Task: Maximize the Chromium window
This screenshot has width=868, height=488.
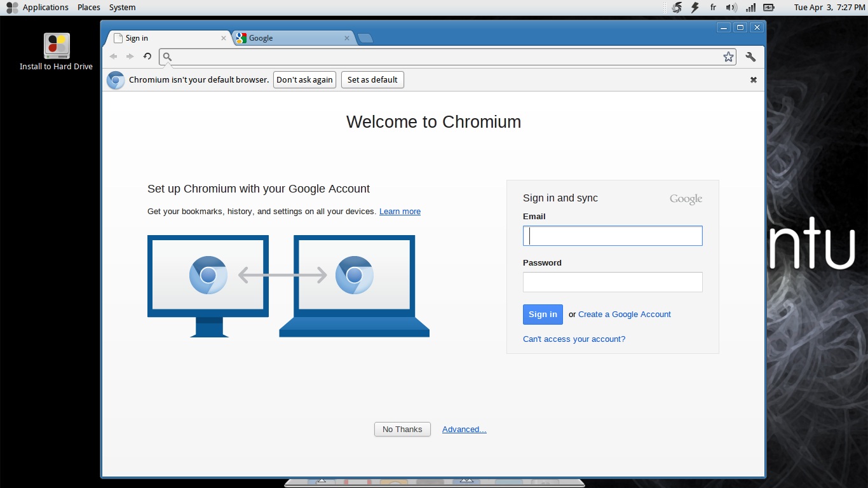Action: point(740,27)
